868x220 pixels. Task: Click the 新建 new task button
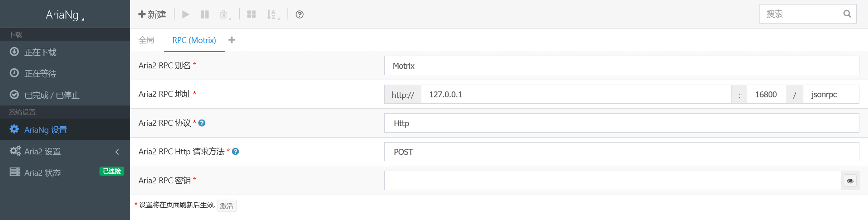tap(152, 14)
